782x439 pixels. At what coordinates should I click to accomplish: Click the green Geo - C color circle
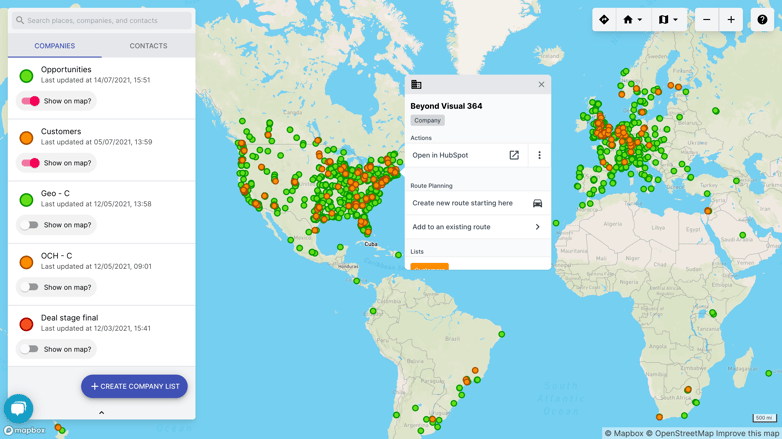(26, 200)
